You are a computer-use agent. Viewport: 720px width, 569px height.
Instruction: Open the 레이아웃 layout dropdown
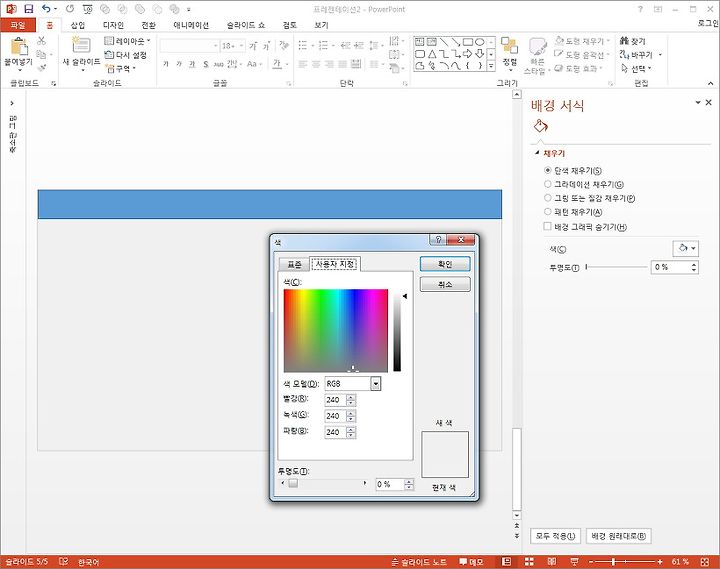point(127,41)
